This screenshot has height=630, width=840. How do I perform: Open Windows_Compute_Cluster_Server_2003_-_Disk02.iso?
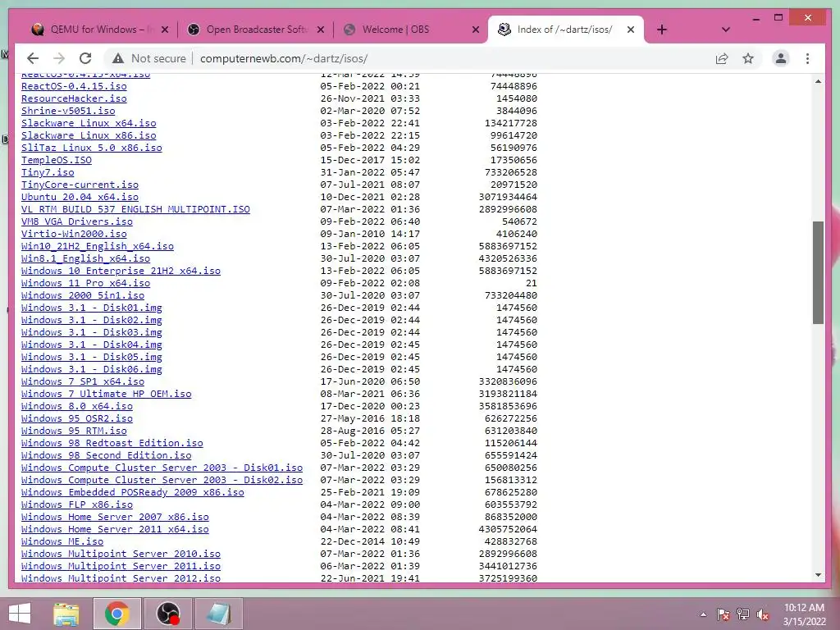(x=162, y=480)
